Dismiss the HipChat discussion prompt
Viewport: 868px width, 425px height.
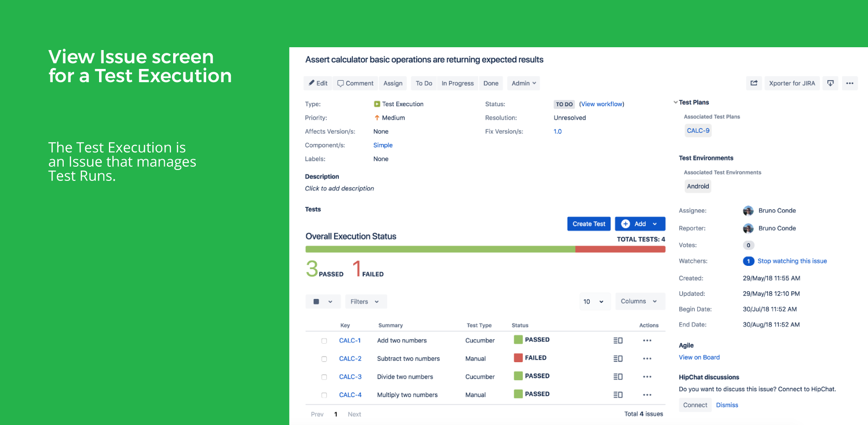tap(727, 405)
